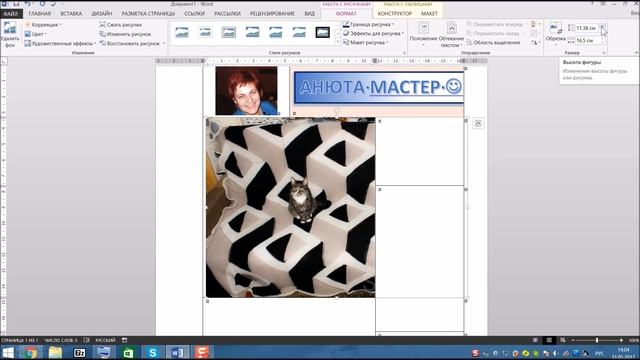Open Google Chrome from taskbar

31,352
